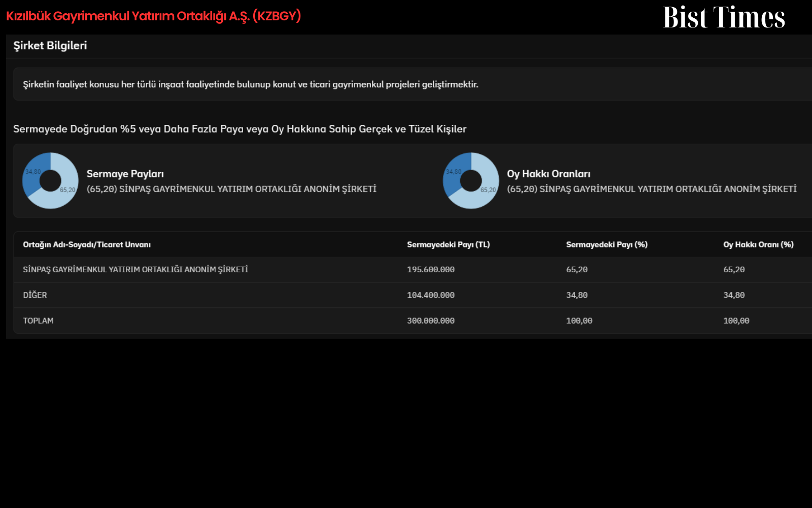Click the Oy Hakkı Oranı (%) column header
The width and height of the screenshot is (812, 508).
pyautogui.click(x=758, y=245)
